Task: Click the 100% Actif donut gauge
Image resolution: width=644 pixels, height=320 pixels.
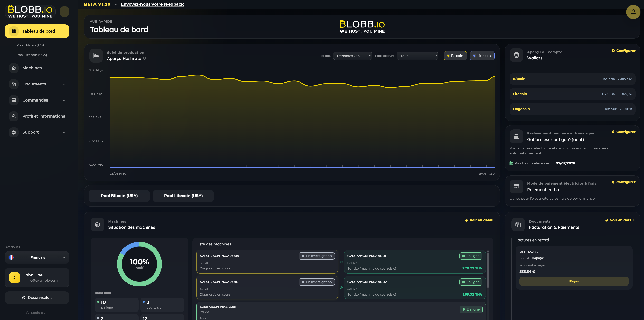Action: 139,264
